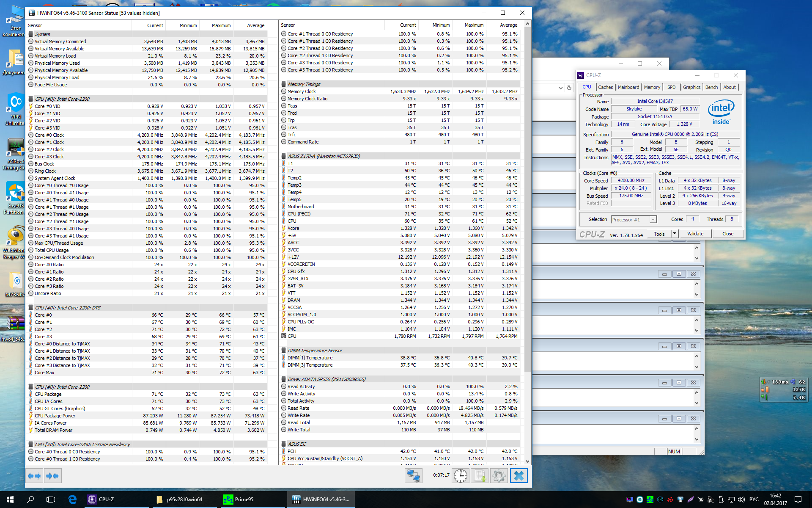The height and width of the screenshot is (508, 812).
Task: Open the SPD tab in CPU-Z
Action: (x=671, y=87)
